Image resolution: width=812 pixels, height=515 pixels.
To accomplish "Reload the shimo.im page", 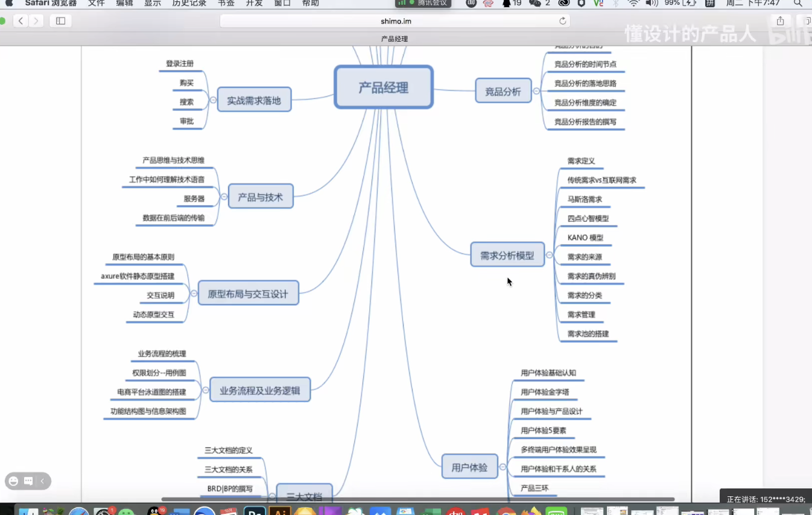I will pyautogui.click(x=562, y=21).
